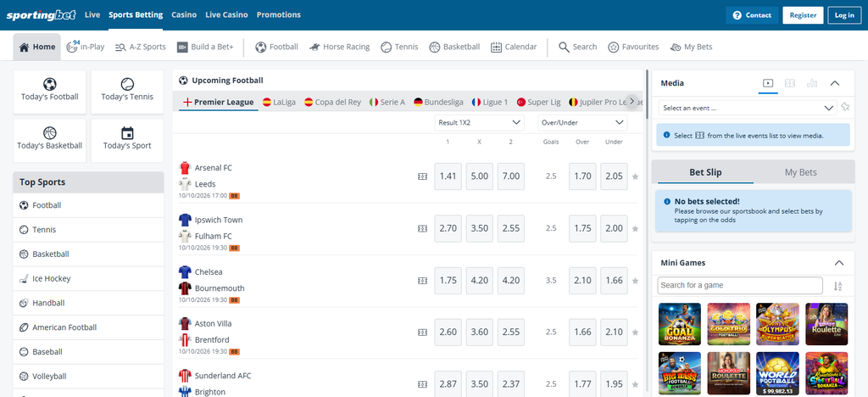Select Over 3.5 goals odds 2.10 for Chelsea
This screenshot has width=868, height=397.
click(582, 281)
